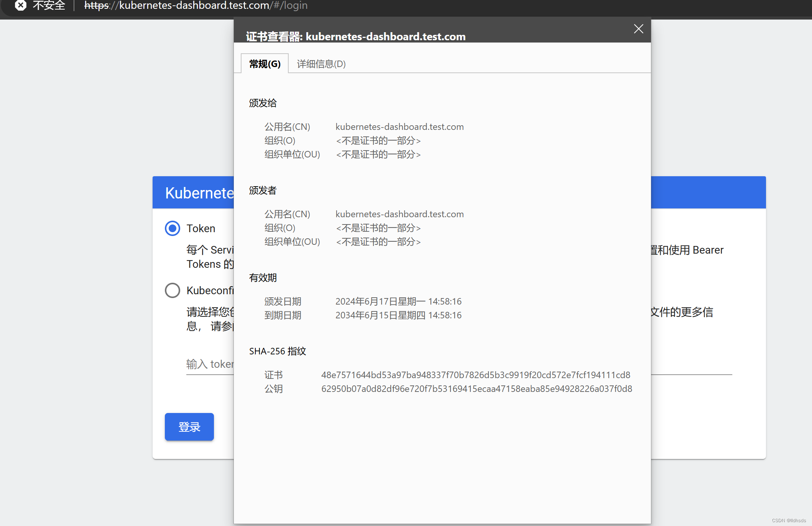Click the 公钥 SHA-256 fingerprint starting 6295
The width and height of the screenshot is (812, 526).
tap(477, 389)
